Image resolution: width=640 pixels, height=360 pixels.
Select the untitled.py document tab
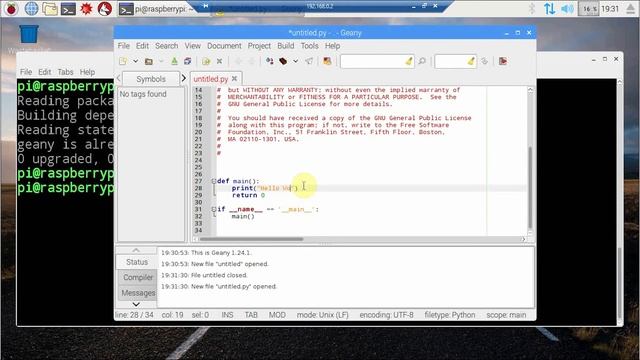pyautogui.click(x=211, y=79)
